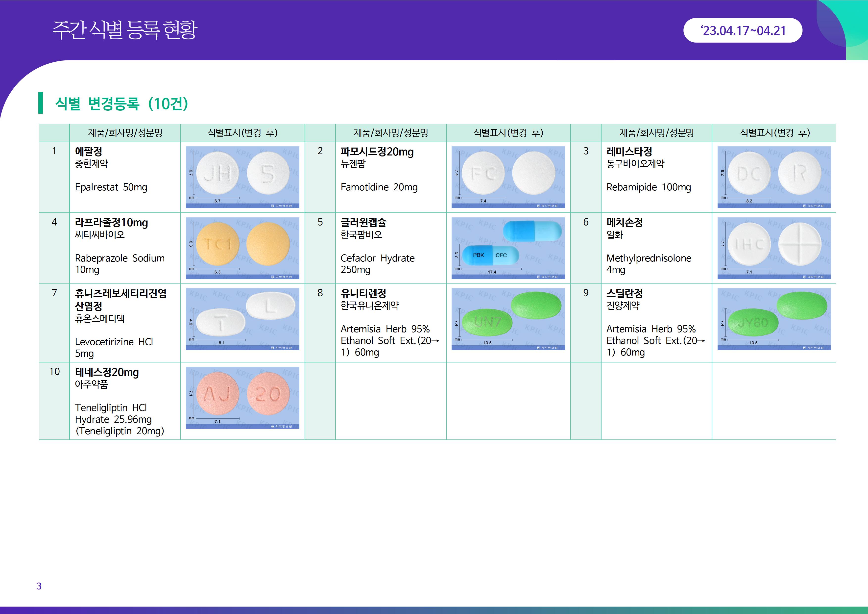Click the pill image for 파모시드정20mg
This screenshot has width=868, height=614.
click(x=508, y=177)
